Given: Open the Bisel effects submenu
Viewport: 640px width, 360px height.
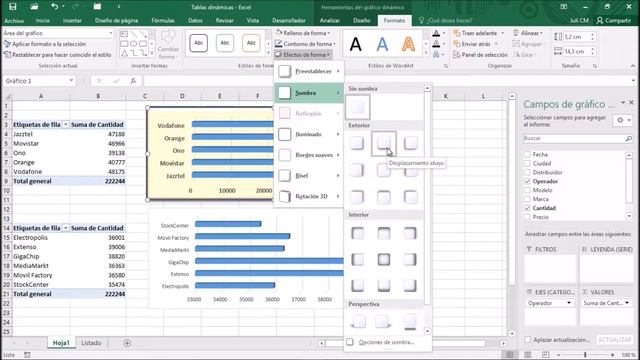Looking at the screenshot, I should pyautogui.click(x=309, y=176).
